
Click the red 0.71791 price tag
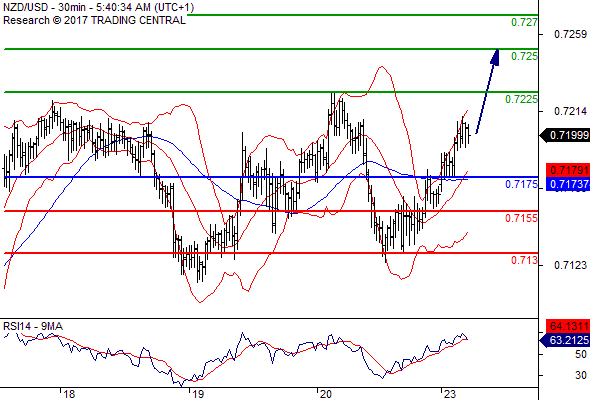[x=568, y=170]
